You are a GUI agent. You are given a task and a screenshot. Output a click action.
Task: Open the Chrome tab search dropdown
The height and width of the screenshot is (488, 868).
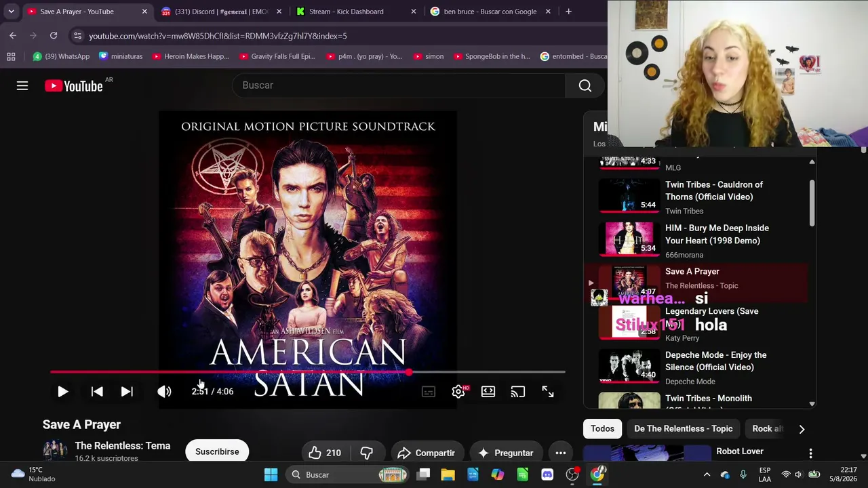coord(11,12)
